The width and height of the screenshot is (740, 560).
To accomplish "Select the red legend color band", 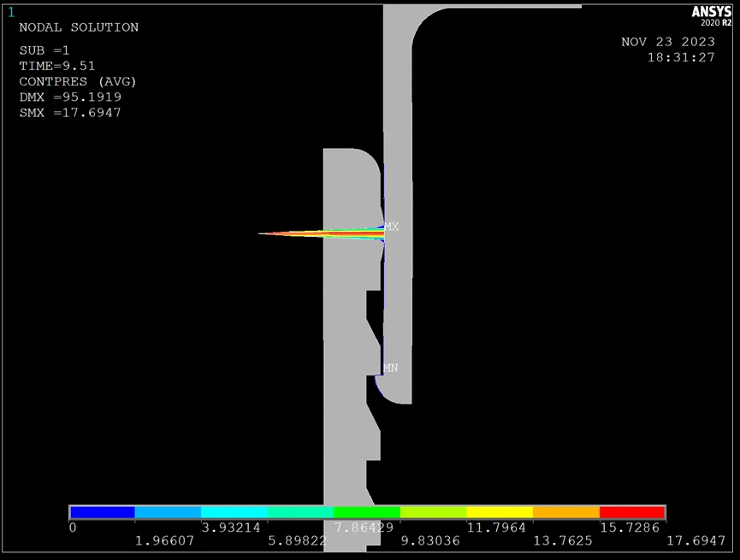I will tap(632, 513).
